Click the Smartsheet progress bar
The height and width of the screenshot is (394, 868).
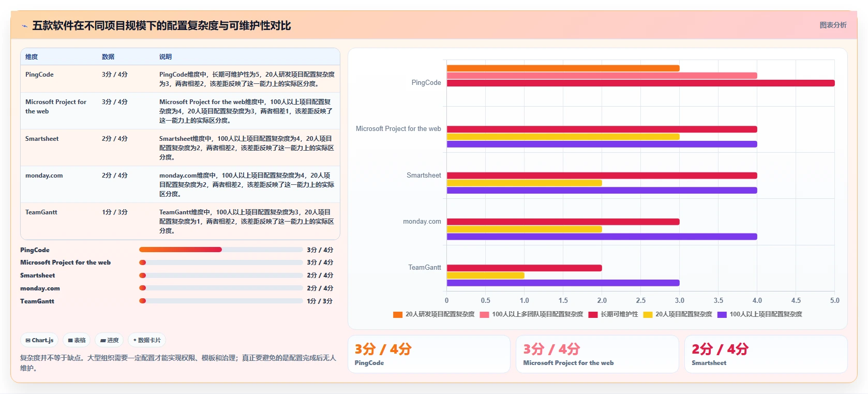point(221,275)
